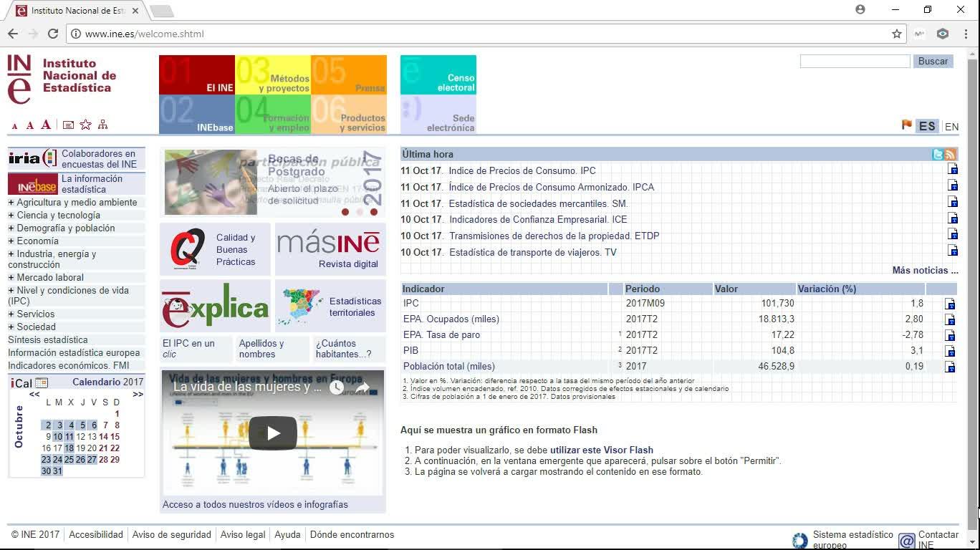Screen dimensions: 980x550
Task: Open the 05 Prensa menu tile
Action: (x=349, y=75)
